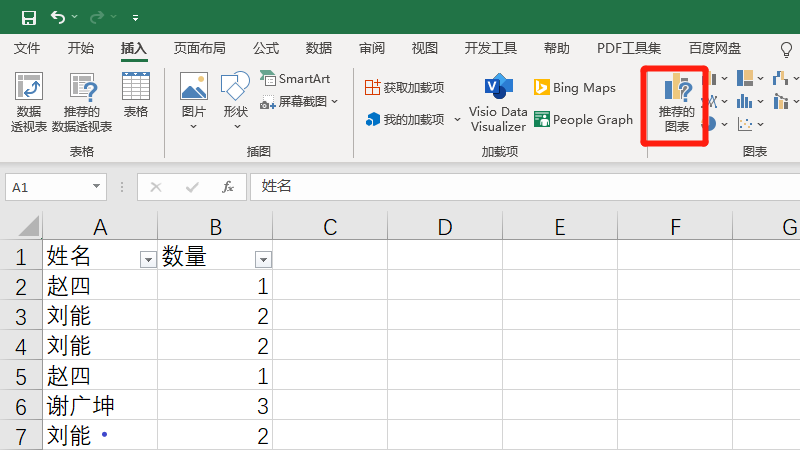Open the PivotTable (数据透视表) tool
The width and height of the screenshot is (800, 450).
[29, 101]
